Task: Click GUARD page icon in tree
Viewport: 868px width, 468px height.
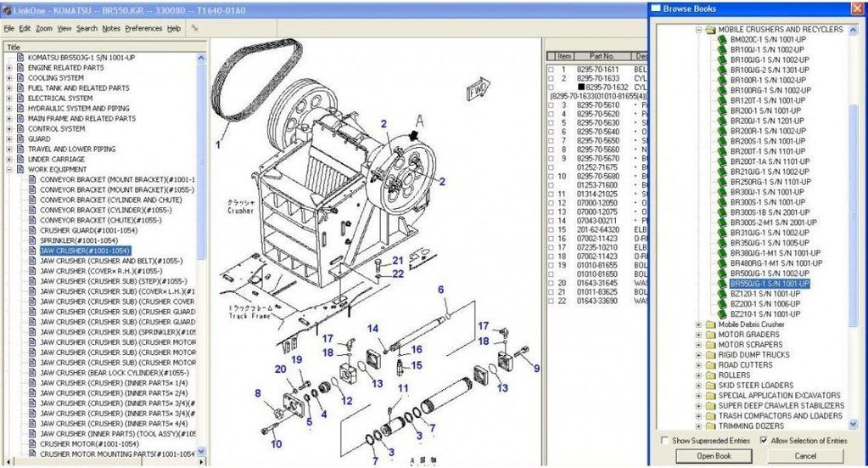Action: tap(20, 139)
